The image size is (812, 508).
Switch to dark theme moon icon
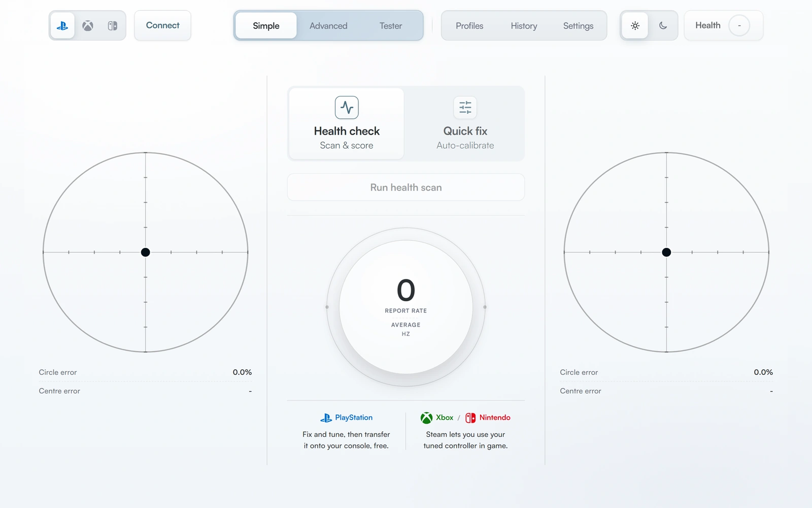[663, 25]
